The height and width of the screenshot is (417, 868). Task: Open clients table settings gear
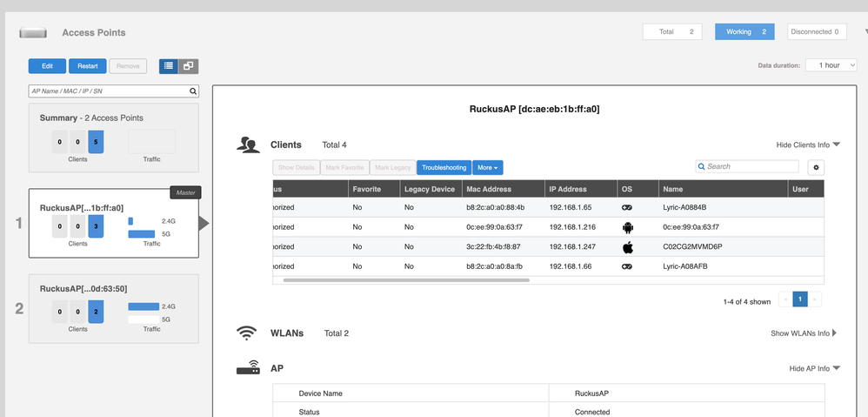815,167
